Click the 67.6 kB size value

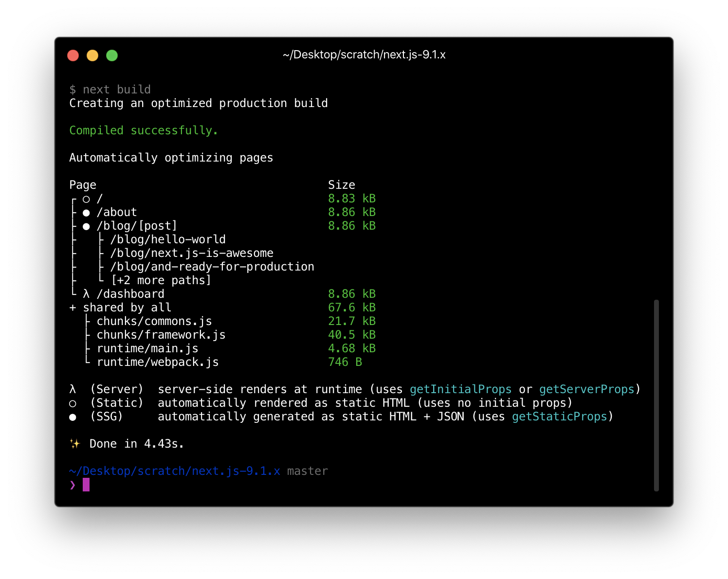352,308
